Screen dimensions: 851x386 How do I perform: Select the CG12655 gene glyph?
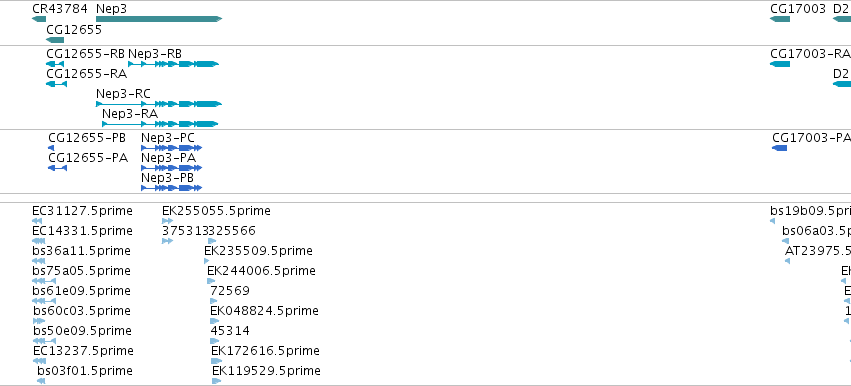click(55, 40)
